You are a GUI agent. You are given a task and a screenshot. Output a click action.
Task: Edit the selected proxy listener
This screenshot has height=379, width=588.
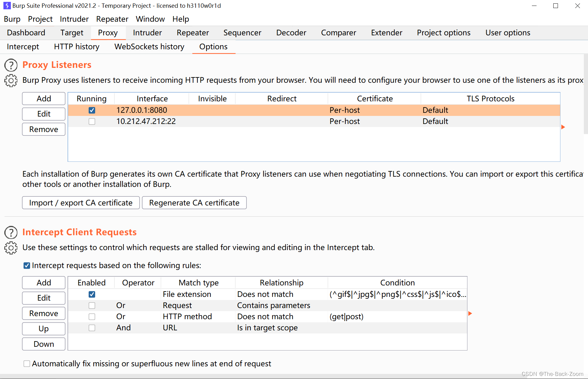coord(44,114)
